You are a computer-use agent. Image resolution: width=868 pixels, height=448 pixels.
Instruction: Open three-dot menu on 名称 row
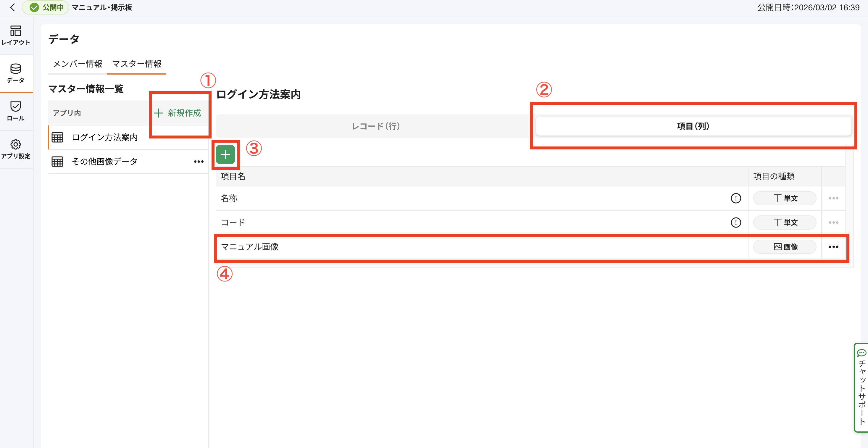[x=833, y=198]
